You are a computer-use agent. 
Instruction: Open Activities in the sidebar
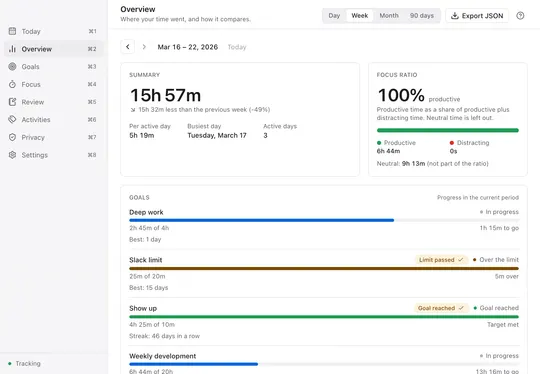[x=54, y=120]
